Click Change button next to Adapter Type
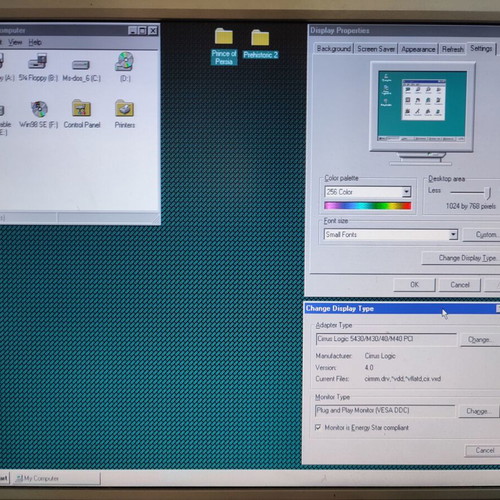This screenshot has height=500, width=500. (x=479, y=339)
